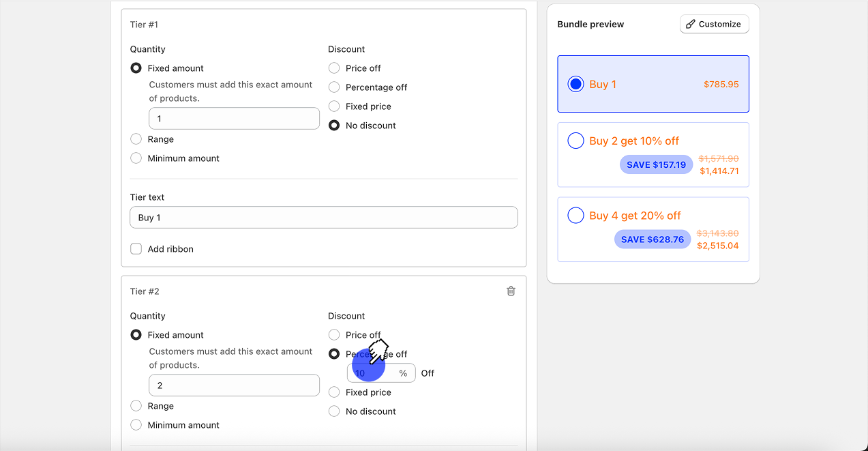Click the Customize button in Bundle preview
The height and width of the screenshot is (451, 868).
click(714, 24)
